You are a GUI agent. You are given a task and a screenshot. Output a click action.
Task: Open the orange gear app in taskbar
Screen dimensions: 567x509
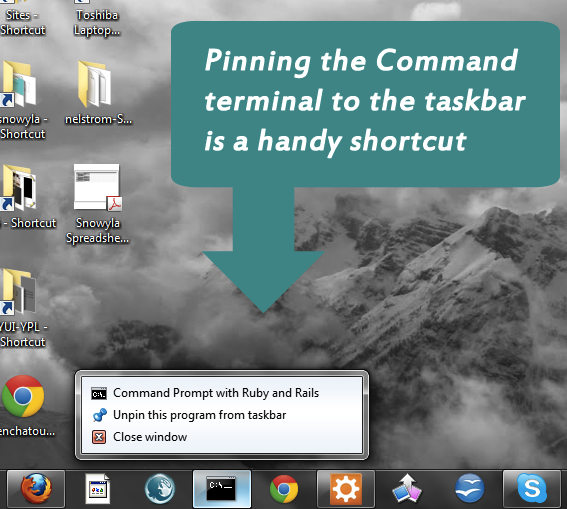(x=346, y=489)
